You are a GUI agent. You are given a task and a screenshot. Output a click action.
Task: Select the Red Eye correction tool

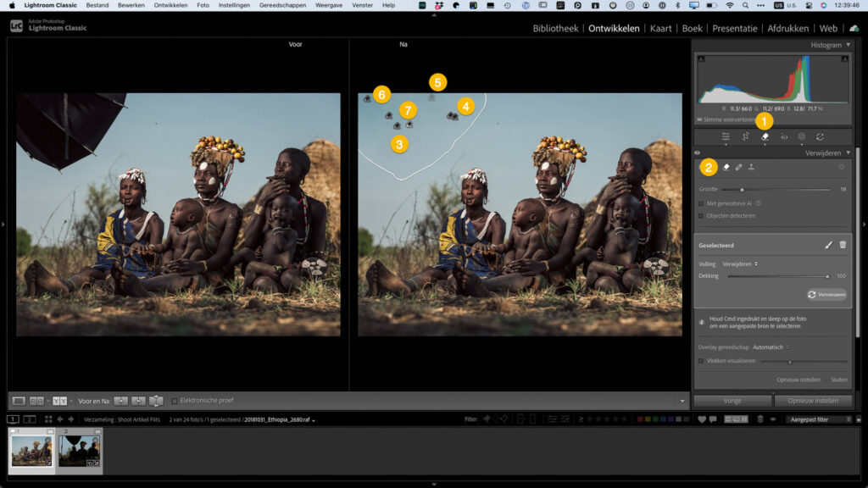point(784,136)
